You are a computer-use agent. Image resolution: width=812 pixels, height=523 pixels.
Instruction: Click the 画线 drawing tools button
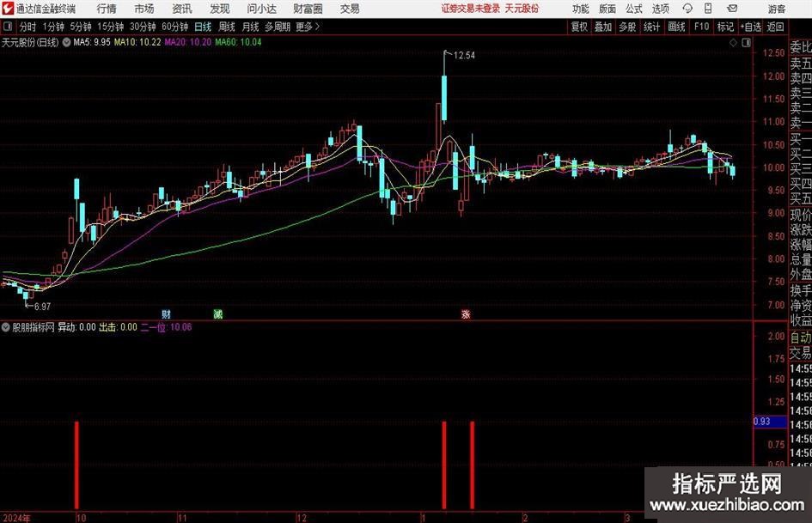676,27
